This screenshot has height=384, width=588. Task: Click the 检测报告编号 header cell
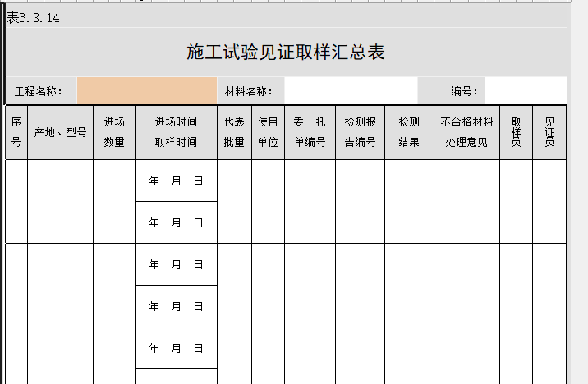[360, 132]
